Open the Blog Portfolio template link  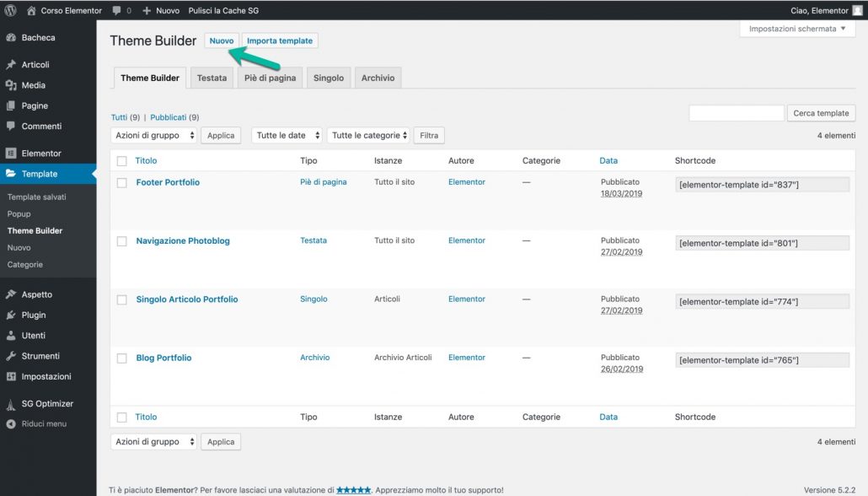pos(163,358)
